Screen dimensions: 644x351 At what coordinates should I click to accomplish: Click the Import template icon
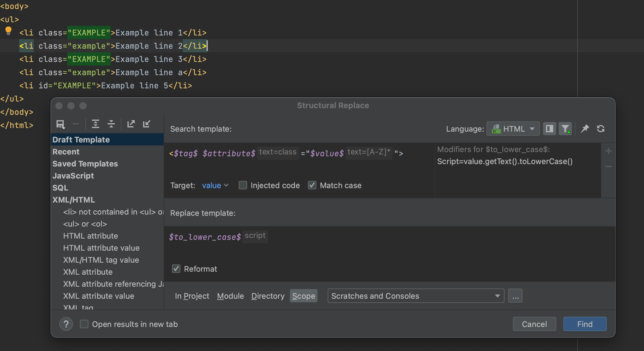[x=147, y=124]
